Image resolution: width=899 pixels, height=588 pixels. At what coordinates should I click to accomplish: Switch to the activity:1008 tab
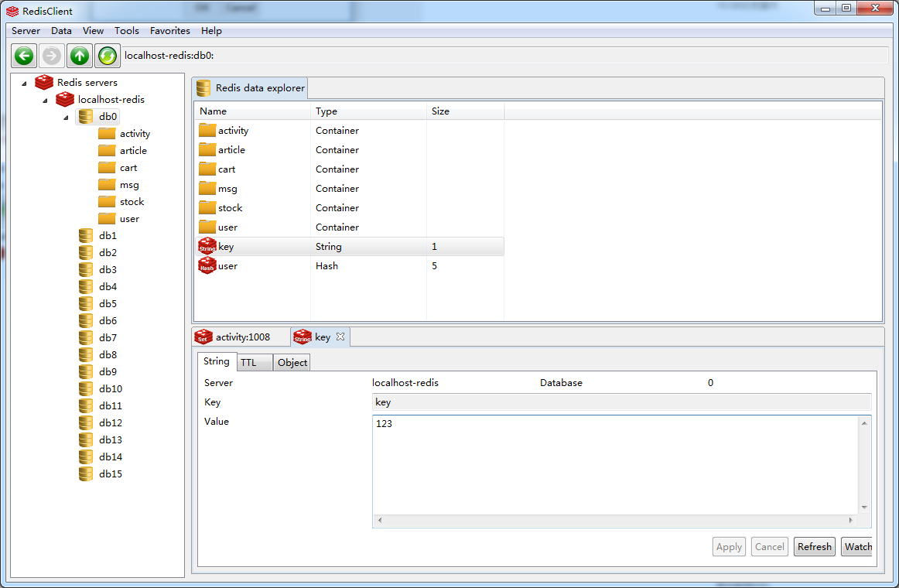pos(243,337)
